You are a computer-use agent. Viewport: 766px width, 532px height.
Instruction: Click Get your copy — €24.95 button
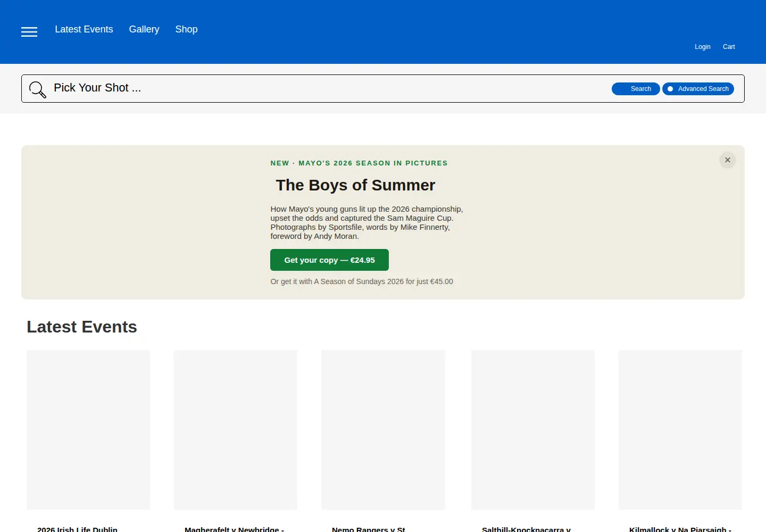coord(329,260)
